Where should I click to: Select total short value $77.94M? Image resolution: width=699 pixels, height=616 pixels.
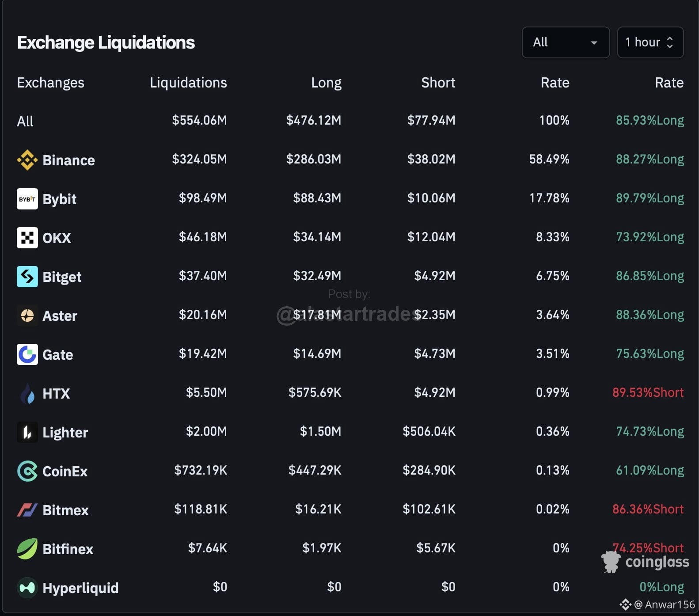pyautogui.click(x=431, y=120)
